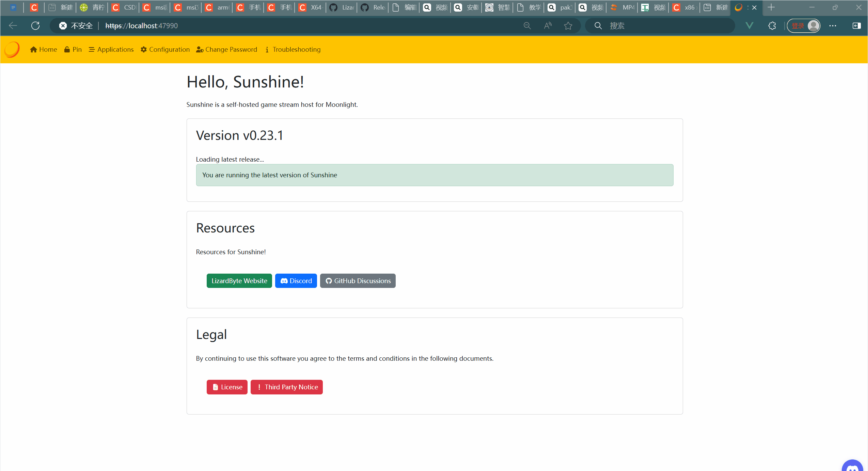Click the License red button
Image resolution: width=868 pixels, height=471 pixels.
227,387
